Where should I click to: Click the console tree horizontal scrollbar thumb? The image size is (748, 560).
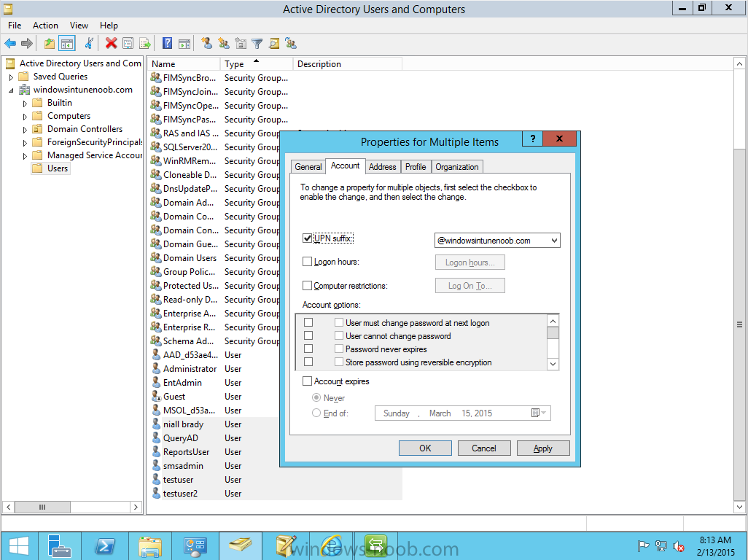pos(42,507)
